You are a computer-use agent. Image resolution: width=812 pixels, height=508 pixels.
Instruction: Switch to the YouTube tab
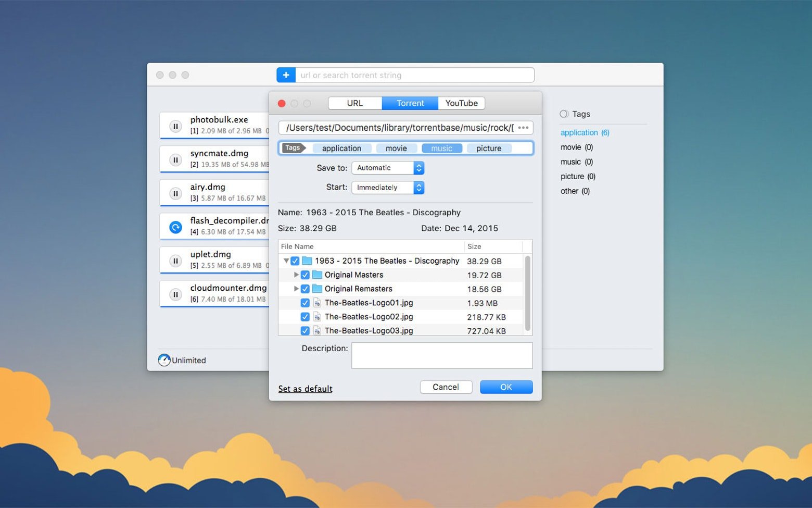pos(461,103)
